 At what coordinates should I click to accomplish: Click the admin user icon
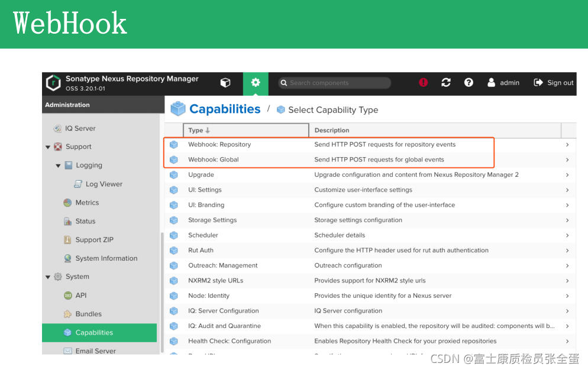[491, 83]
